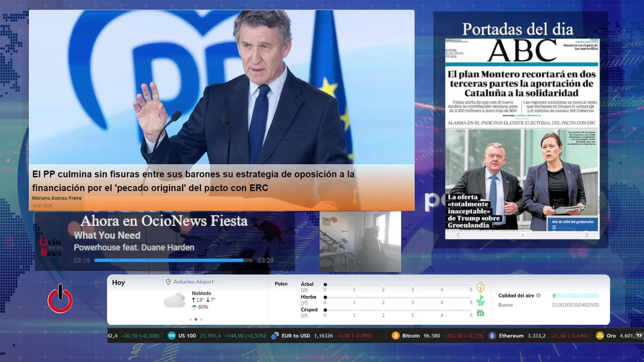Click the article date 15.01.2026
644x362 pixels.
click(42, 206)
